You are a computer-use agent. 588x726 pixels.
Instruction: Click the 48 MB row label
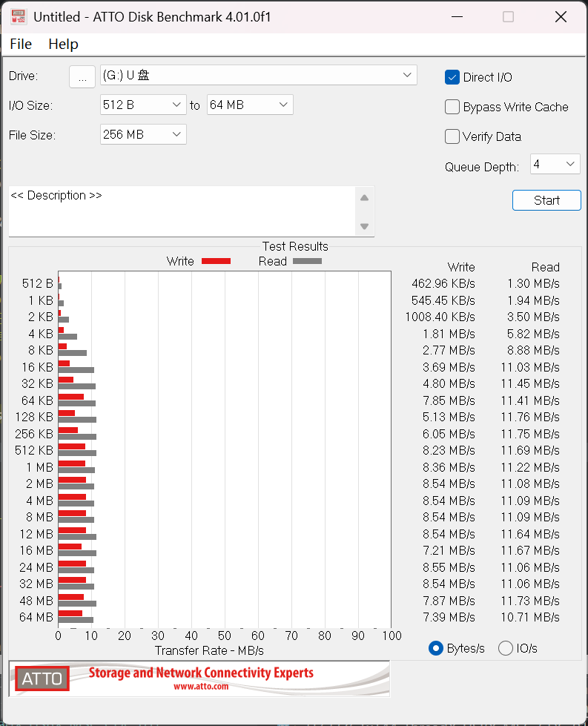tap(36, 601)
